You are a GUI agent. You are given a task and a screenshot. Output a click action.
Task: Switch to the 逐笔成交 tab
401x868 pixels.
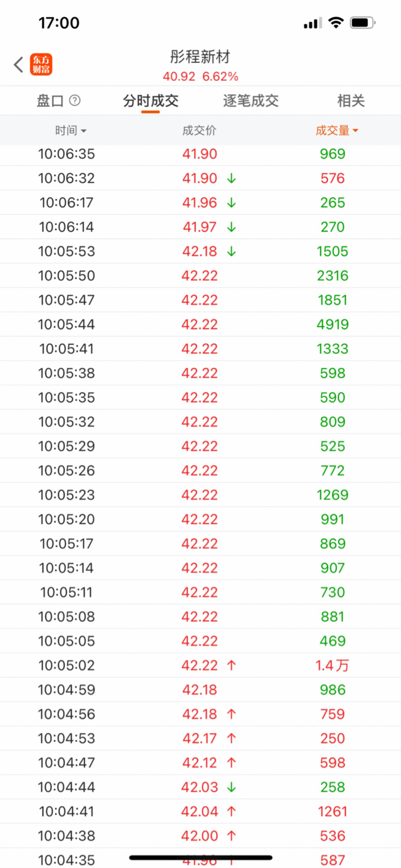pos(251,101)
